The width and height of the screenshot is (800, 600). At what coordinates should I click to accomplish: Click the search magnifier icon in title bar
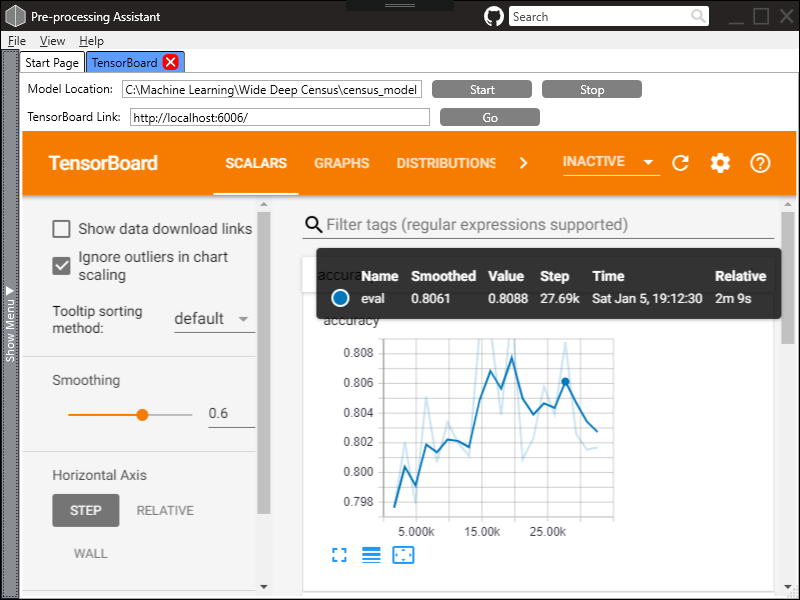pos(698,16)
